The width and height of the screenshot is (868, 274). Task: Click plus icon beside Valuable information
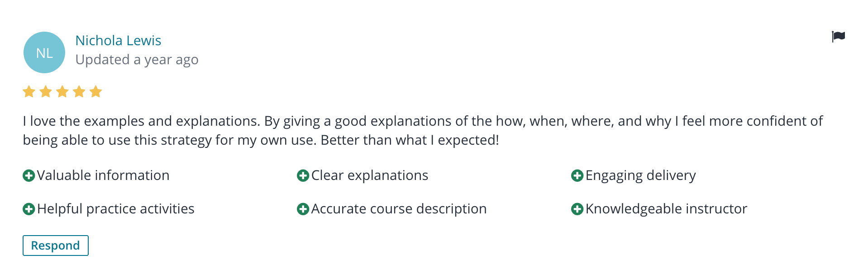29,175
